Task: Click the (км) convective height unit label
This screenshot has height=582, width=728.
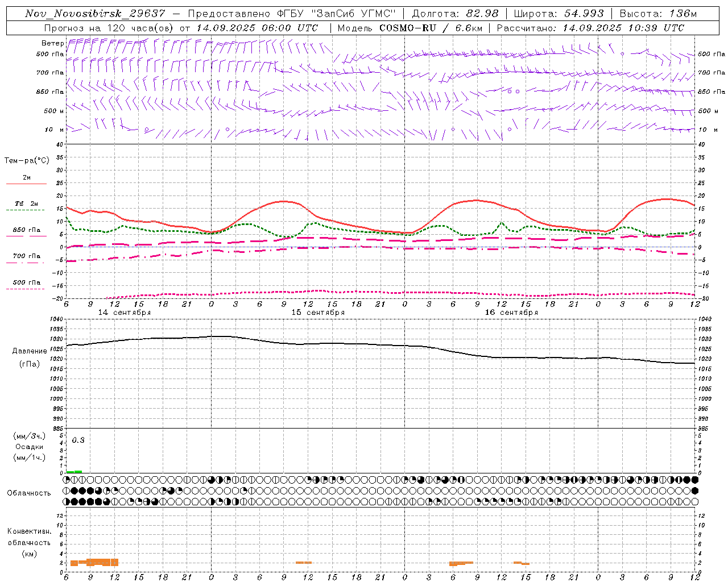Action: point(29,554)
